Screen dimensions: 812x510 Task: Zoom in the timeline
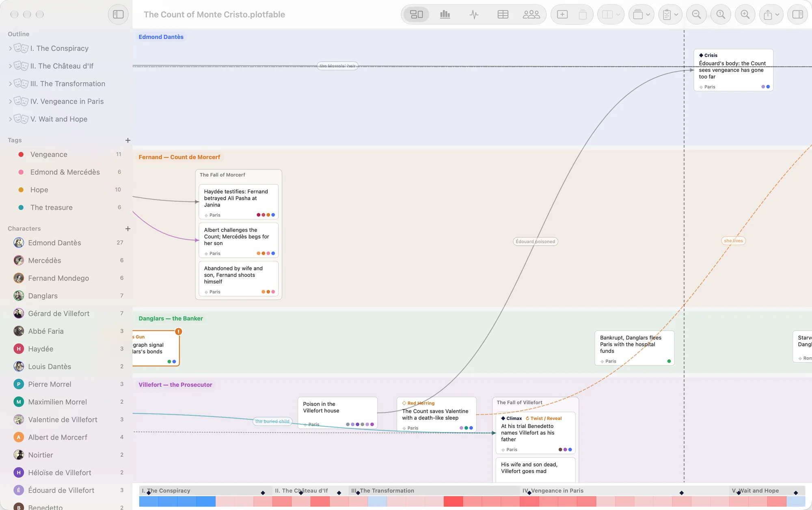click(x=745, y=15)
